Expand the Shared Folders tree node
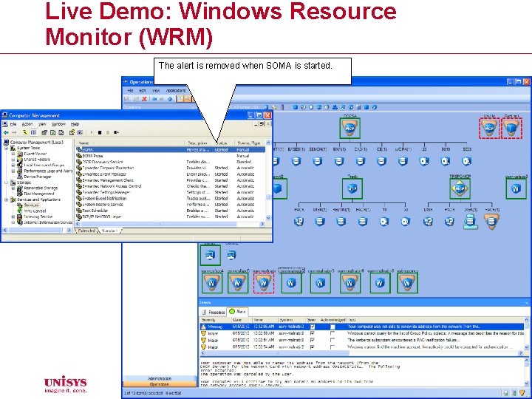Viewport: 532px width, 399px height. pos(13,160)
